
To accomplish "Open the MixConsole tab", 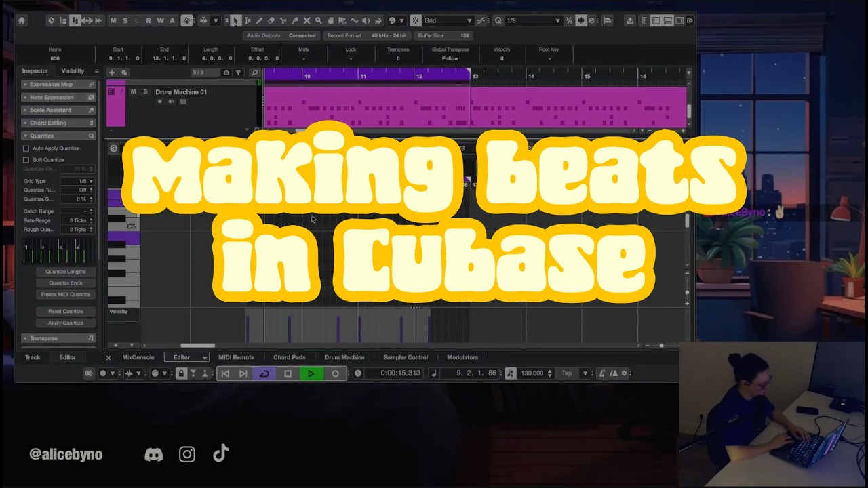I will 138,357.
